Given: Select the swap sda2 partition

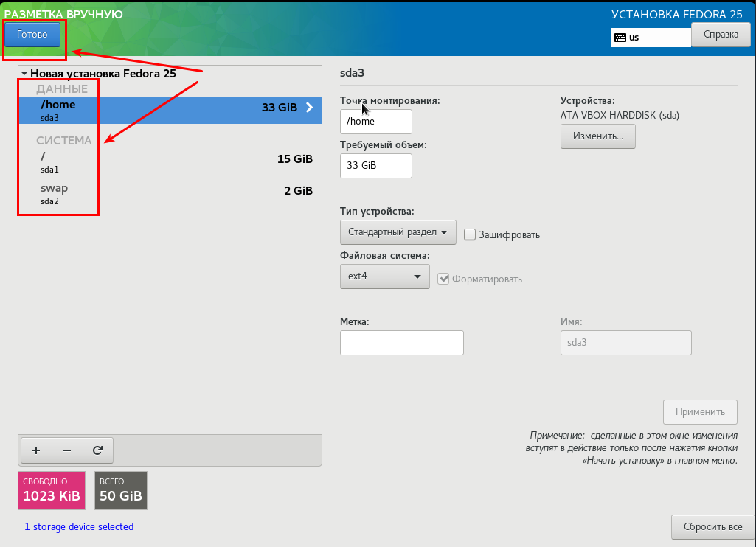Looking at the screenshot, I should 170,193.
